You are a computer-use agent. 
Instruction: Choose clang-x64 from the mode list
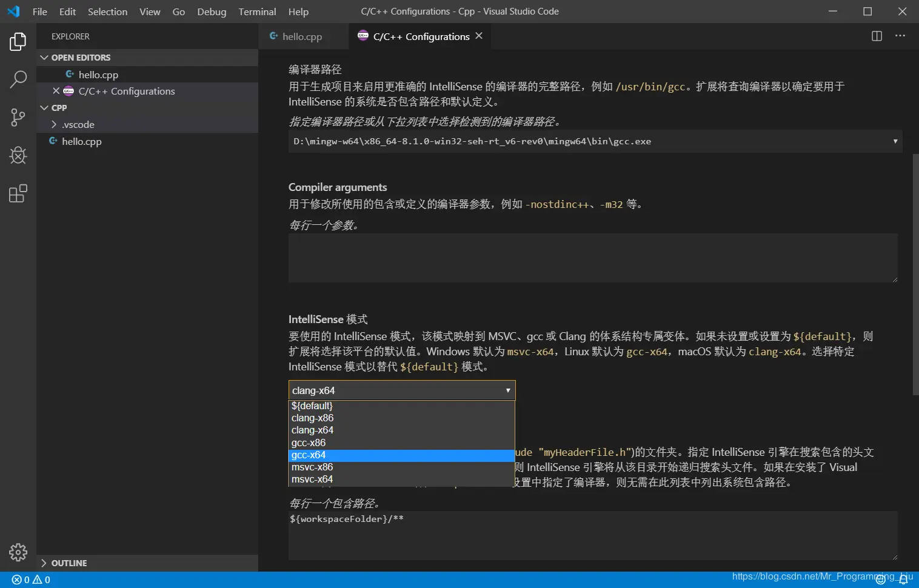pos(401,430)
